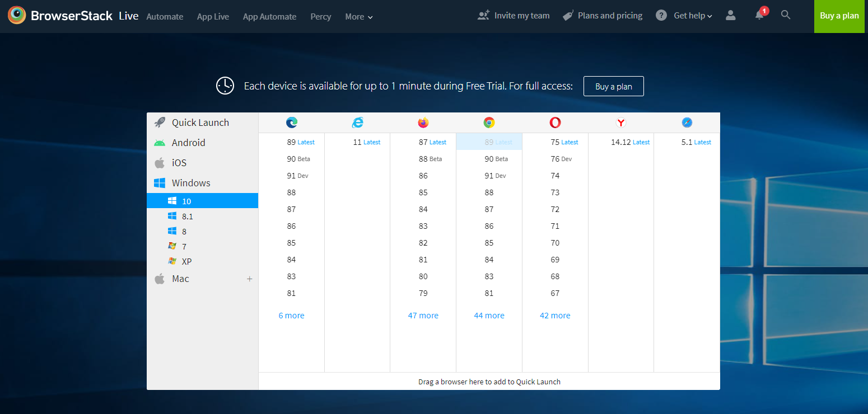Select the Chrome browser icon
This screenshot has height=414, width=868.
489,123
